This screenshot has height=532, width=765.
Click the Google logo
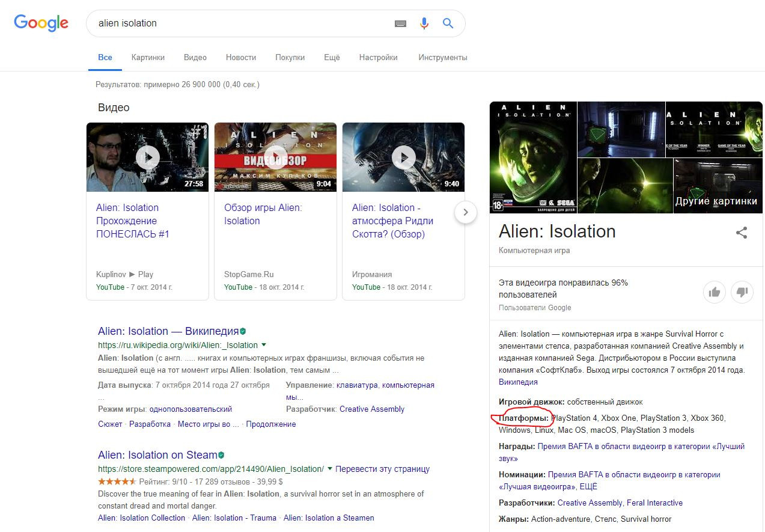tap(41, 23)
